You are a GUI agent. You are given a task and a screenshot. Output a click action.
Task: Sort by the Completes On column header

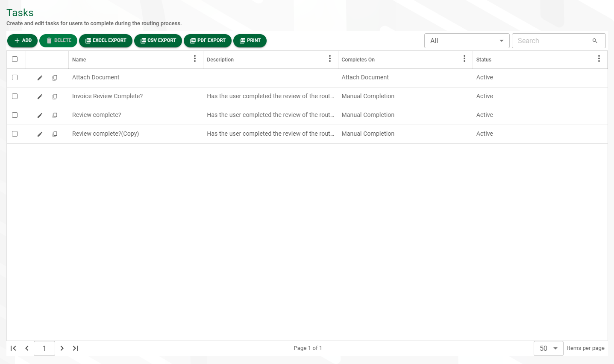click(x=358, y=60)
